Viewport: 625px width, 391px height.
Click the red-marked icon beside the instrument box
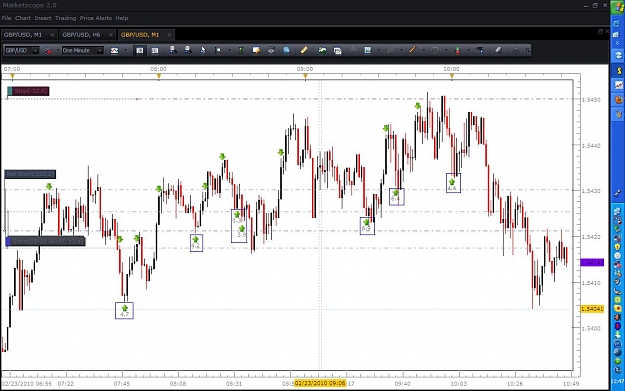(x=47, y=50)
